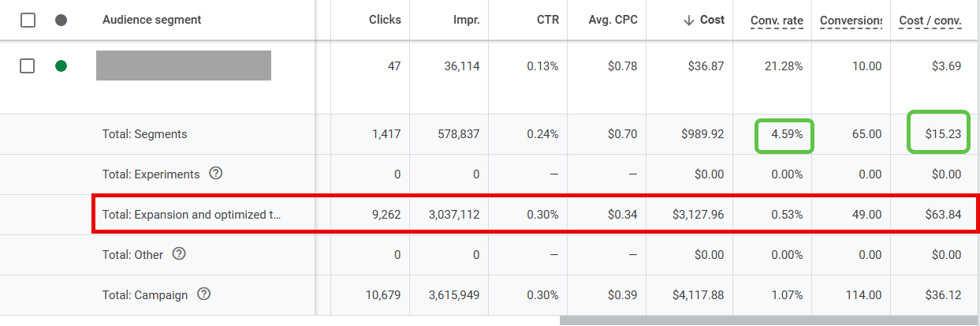
Task: Click green enabled status dot in first row
Action: (x=61, y=66)
